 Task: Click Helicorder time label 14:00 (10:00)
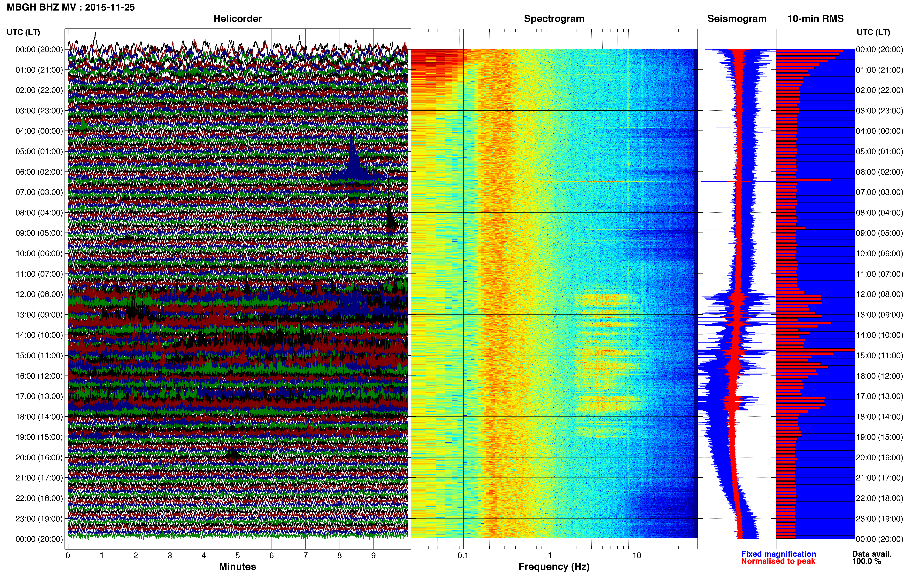[x=39, y=335]
